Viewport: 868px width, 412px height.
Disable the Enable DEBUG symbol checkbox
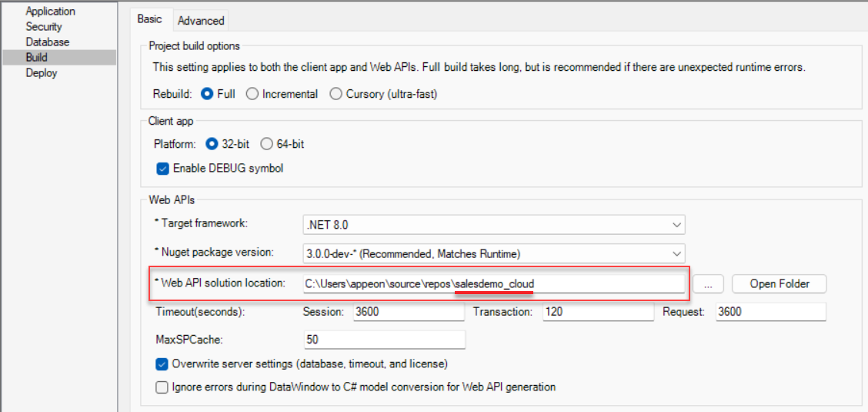(x=162, y=169)
